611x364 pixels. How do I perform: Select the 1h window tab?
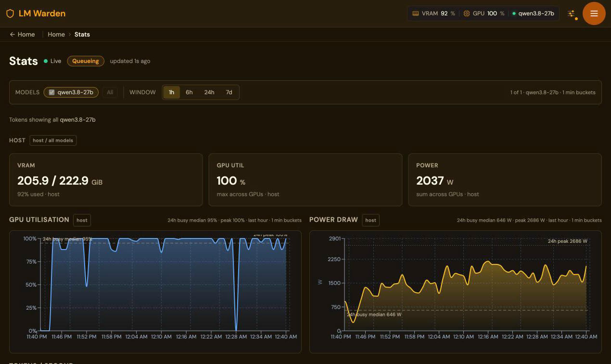coord(171,92)
